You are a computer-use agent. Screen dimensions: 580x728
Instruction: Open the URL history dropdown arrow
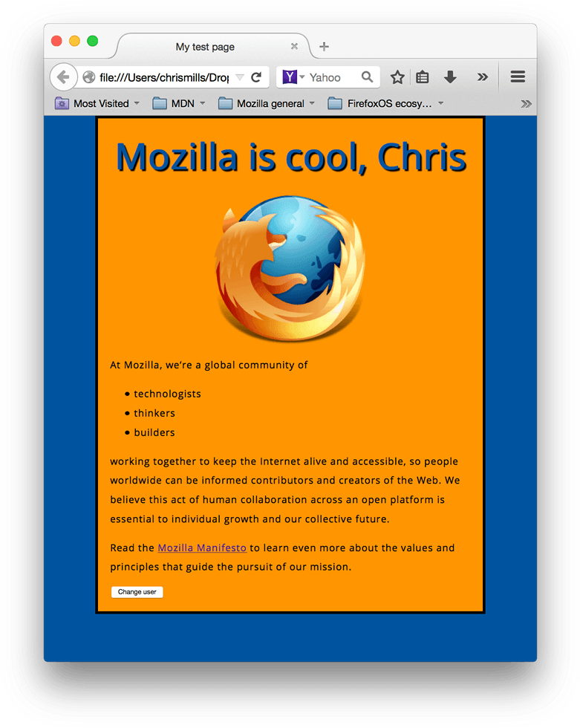pos(239,77)
